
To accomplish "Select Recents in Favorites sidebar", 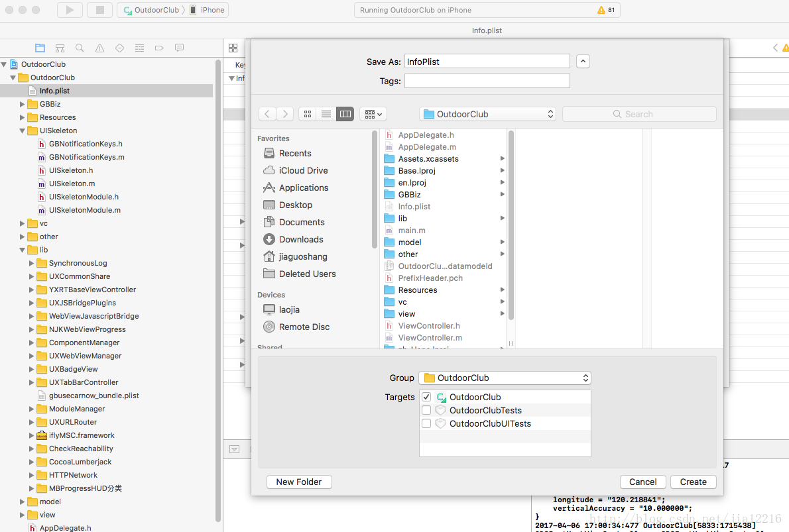I will (x=295, y=153).
